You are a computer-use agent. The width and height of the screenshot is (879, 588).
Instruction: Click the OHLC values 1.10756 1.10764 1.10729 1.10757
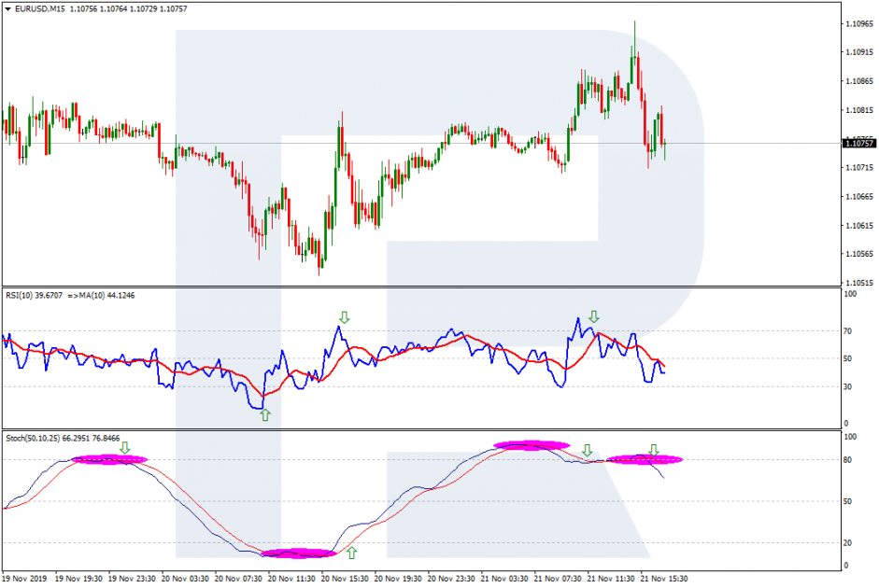[129, 9]
